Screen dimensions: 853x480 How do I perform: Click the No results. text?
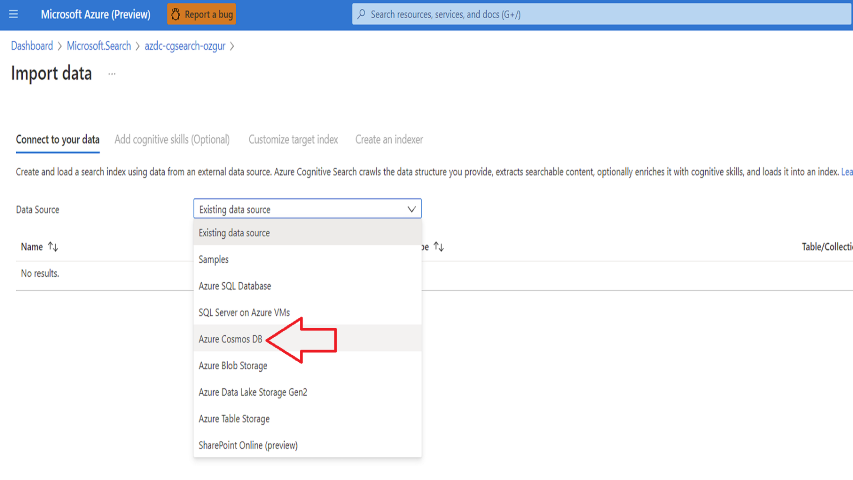pyautogui.click(x=40, y=273)
